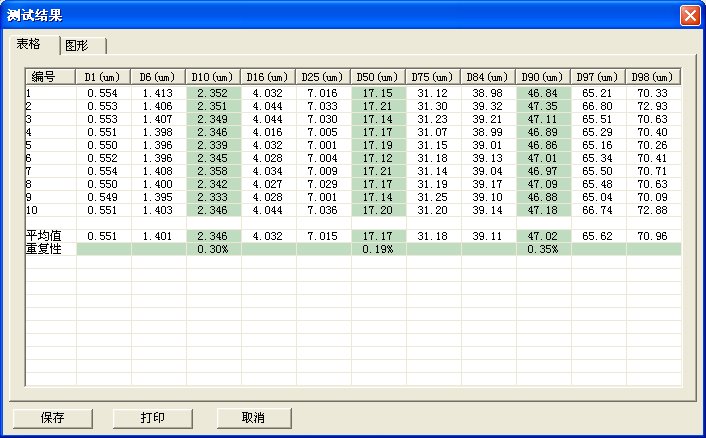Screen dimensions: 706x438
Task: Click the D1 (um) column header
Action: pyautogui.click(x=103, y=76)
